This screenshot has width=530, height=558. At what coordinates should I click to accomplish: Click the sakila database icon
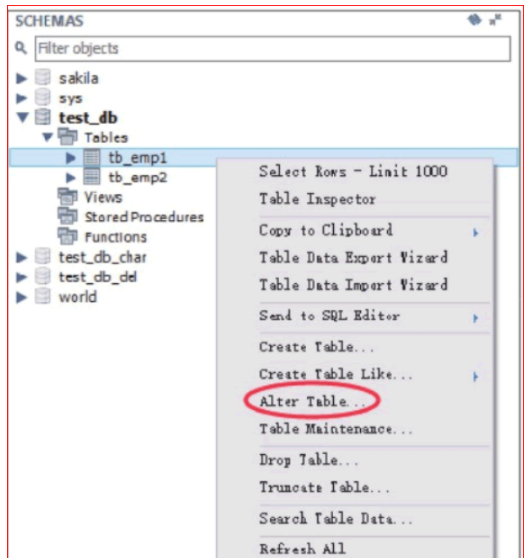coord(43,78)
